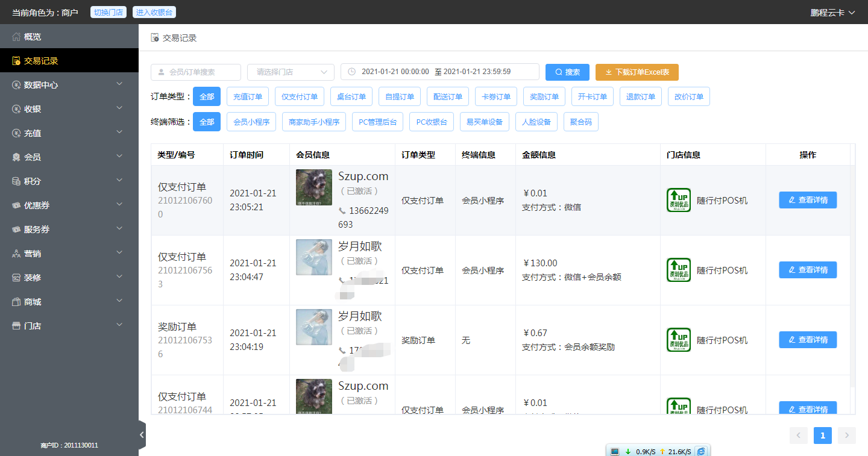
Task: Click the 下载订单Excel表 button
Action: (637, 72)
